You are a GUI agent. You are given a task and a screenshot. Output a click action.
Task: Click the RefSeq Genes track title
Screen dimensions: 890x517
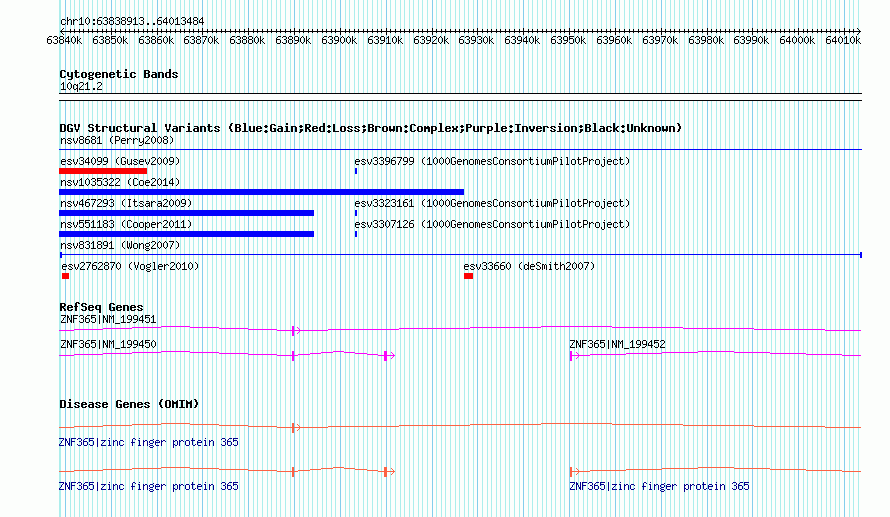(101, 307)
